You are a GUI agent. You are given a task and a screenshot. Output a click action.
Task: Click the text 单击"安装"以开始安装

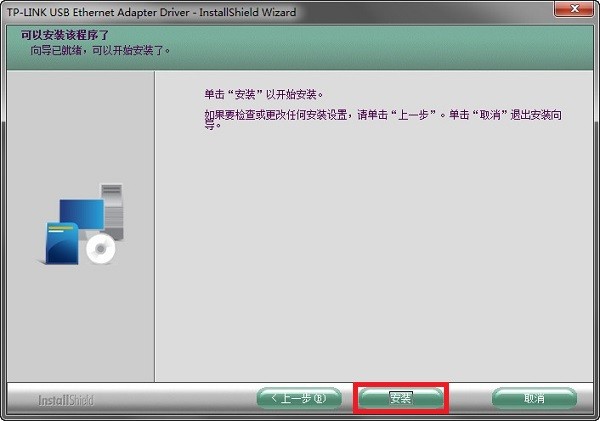[264, 94]
